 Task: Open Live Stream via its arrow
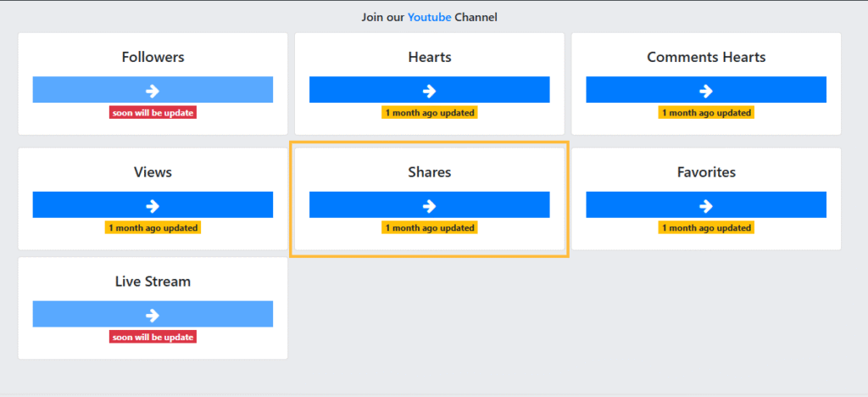(x=153, y=315)
